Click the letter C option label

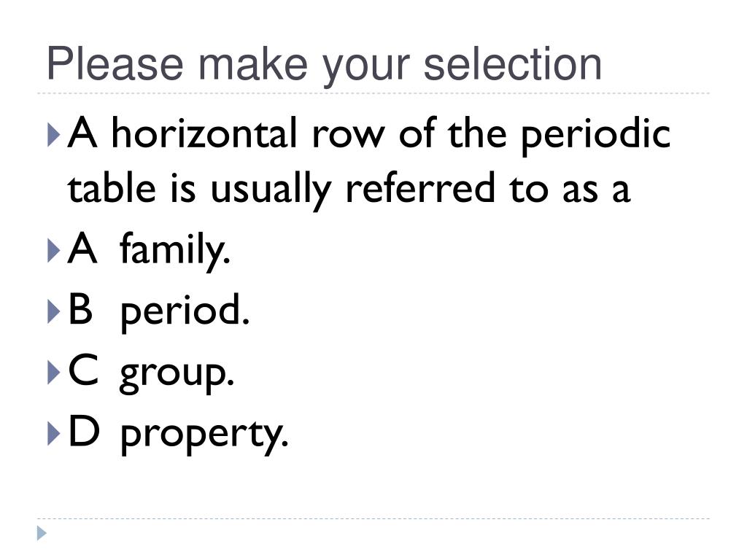[x=83, y=370]
